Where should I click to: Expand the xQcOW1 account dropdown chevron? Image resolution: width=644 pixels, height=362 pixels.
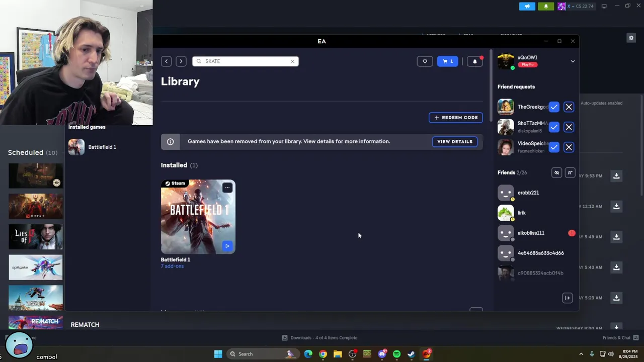click(573, 61)
